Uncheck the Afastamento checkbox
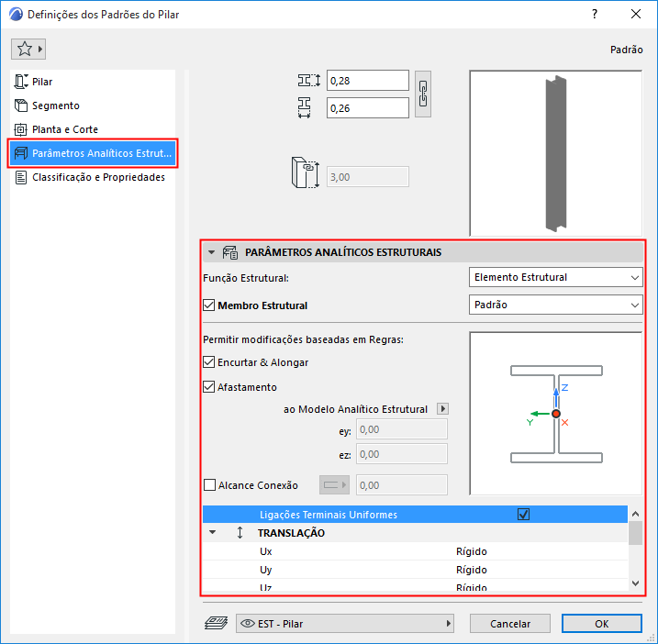 [209, 386]
